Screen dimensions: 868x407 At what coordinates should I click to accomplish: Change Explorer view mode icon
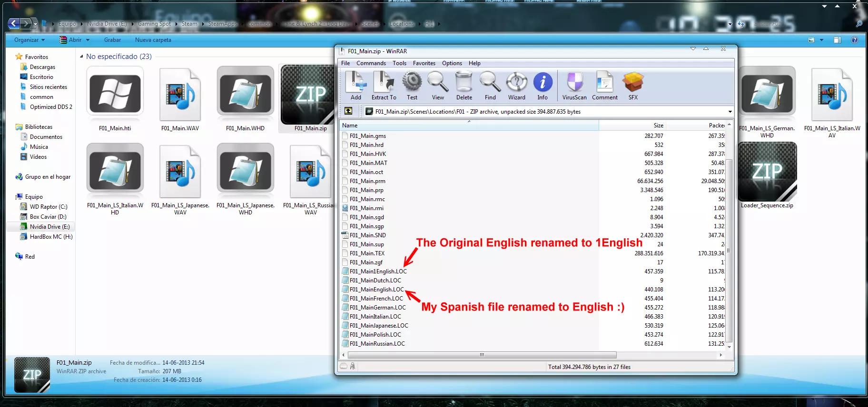click(811, 40)
